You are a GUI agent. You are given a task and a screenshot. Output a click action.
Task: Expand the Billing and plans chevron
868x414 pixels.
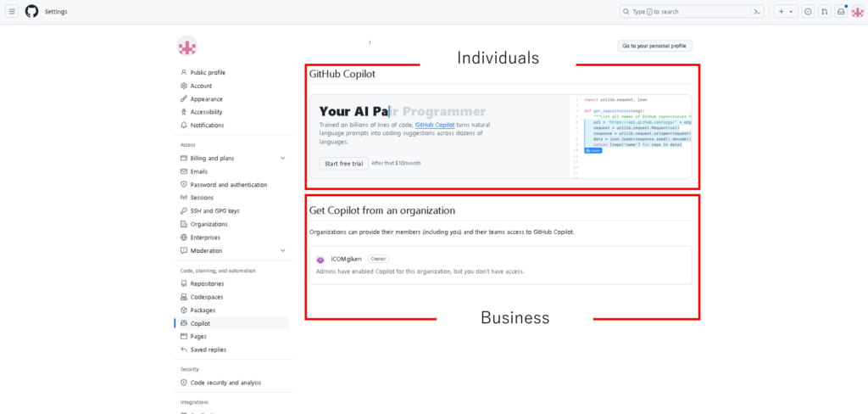pyautogui.click(x=283, y=159)
